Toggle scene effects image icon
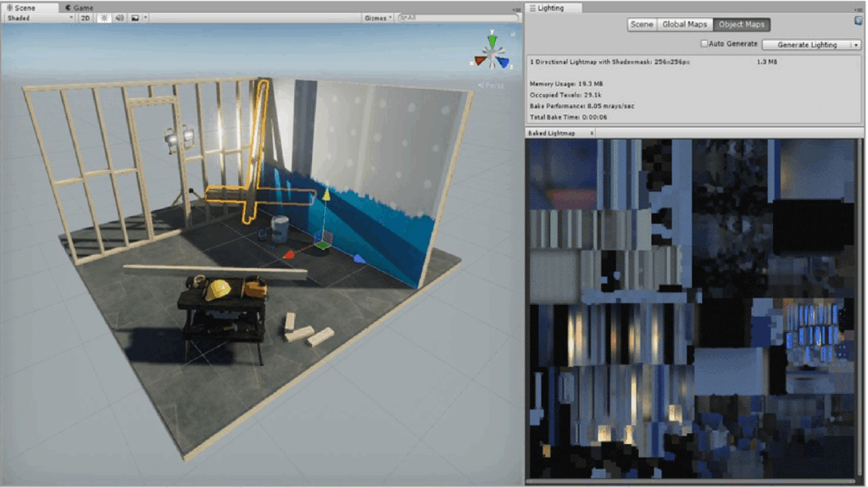Screen dimensions: 868x488 tap(135, 17)
